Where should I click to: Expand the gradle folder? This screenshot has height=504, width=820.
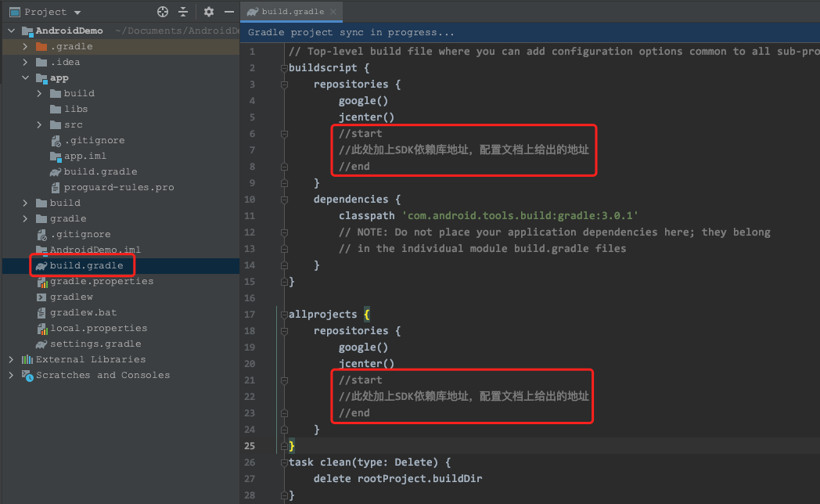pyautogui.click(x=25, y=218)
